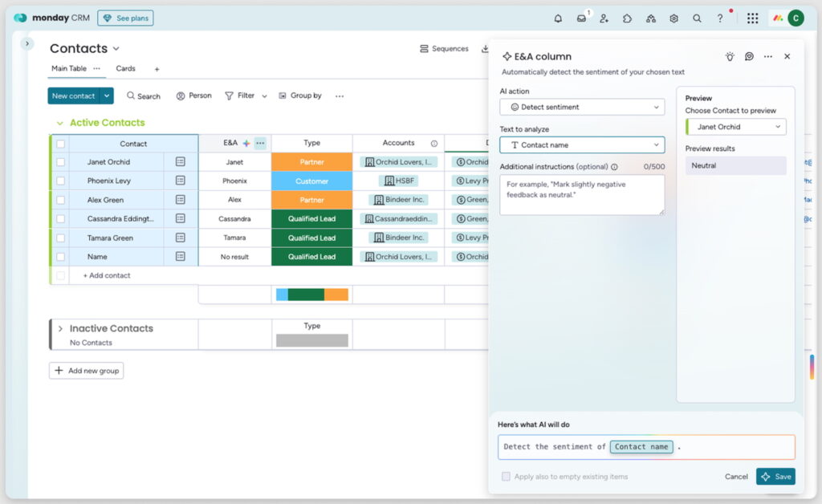Click the monday products logo icon
Screen dimensions: 822x504
(x=778, y=18)
